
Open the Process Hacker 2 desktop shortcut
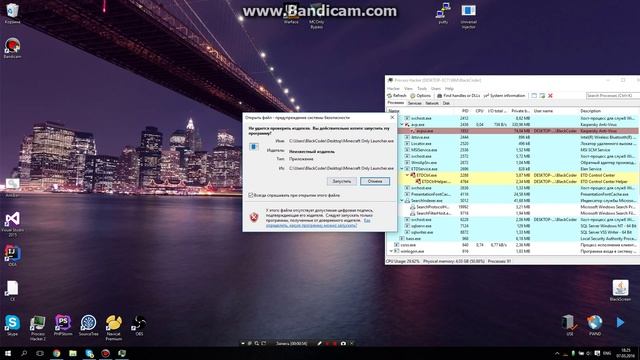[x=38, y=327]
